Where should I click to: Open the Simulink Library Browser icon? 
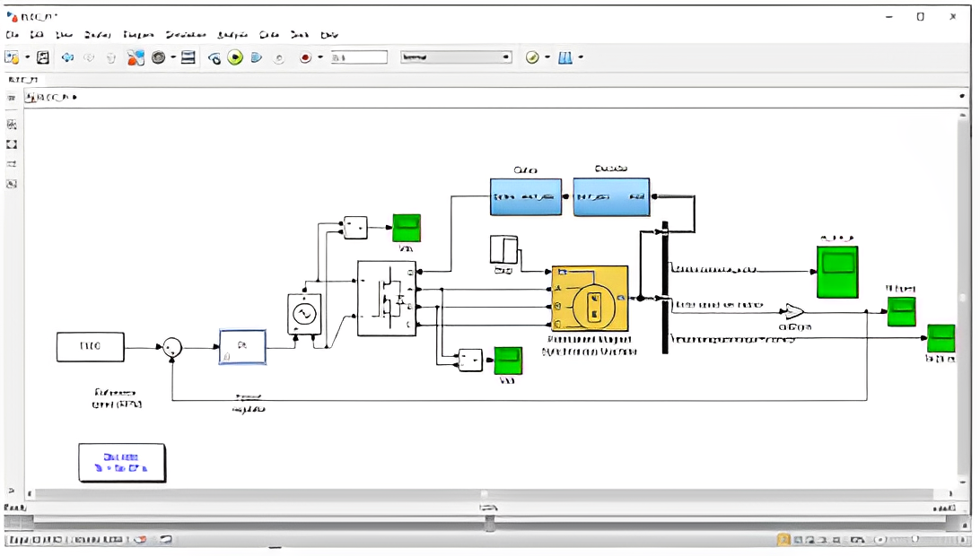click(136, 57)
